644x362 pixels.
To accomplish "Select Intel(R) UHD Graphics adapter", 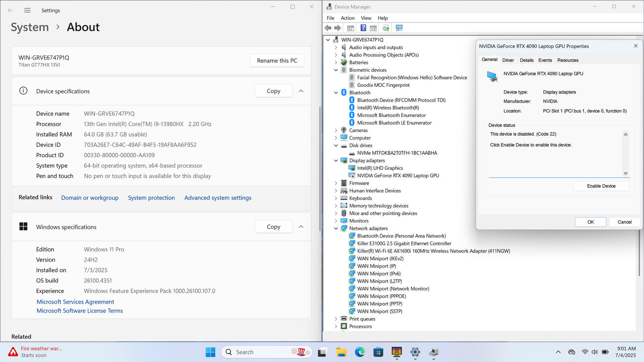I will (380, 168).
